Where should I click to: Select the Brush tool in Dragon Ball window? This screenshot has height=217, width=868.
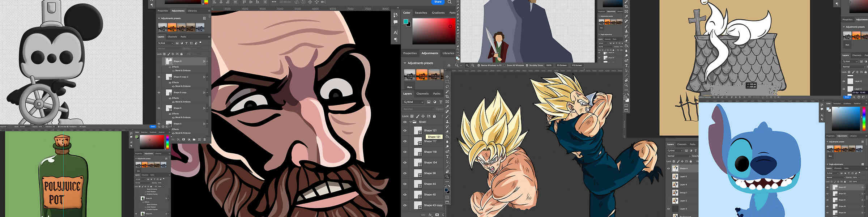447,116
